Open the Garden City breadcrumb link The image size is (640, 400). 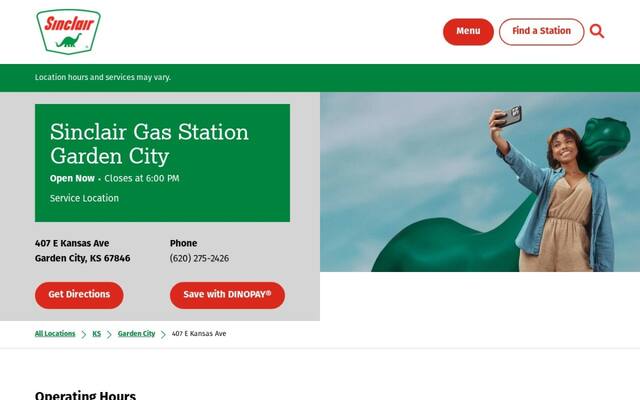[136, 333]
